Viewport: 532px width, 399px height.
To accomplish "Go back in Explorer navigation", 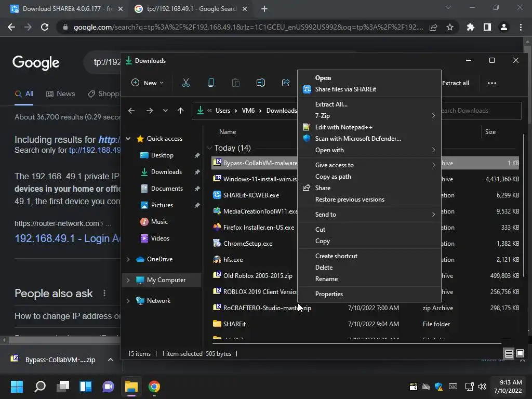I will (131, 111).
